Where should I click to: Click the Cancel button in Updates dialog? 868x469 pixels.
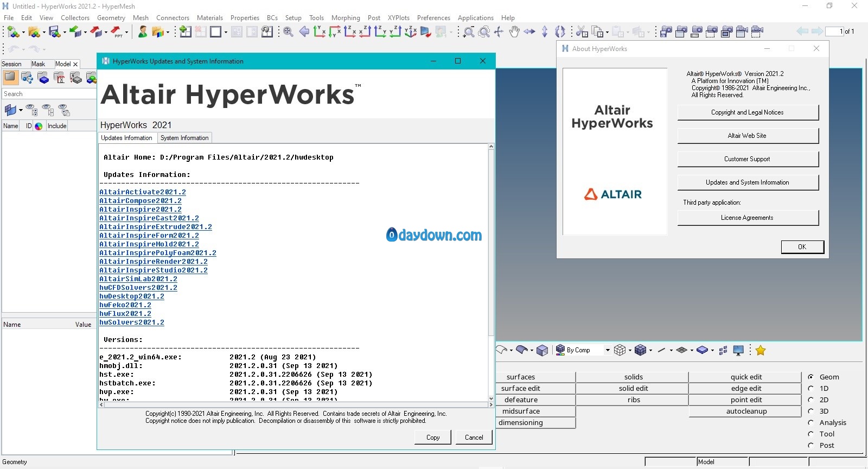click(474, 437)
